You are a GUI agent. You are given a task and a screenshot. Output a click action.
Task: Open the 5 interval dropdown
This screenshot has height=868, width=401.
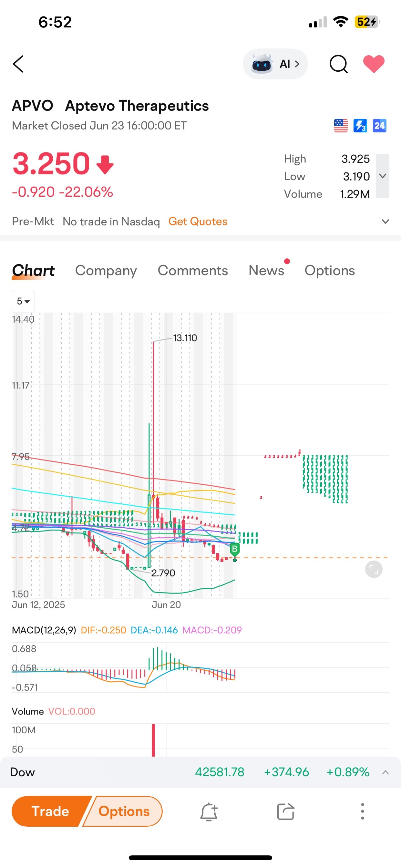pyautogui.click(x=23, y=301)
